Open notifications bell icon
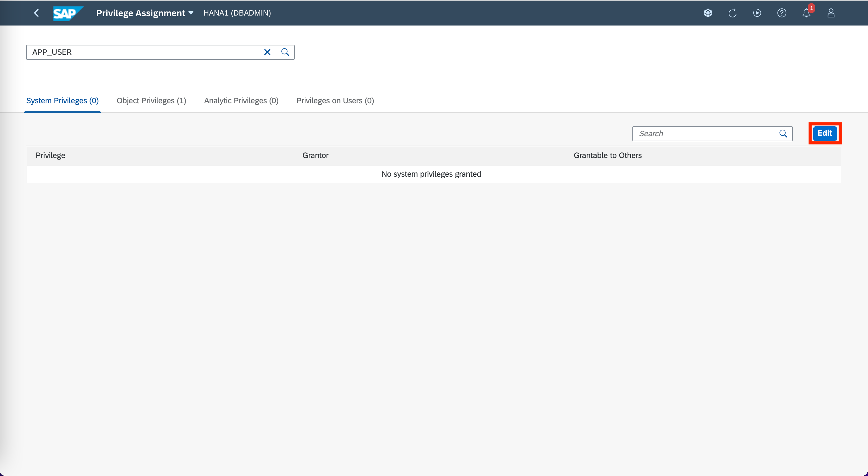This screenshot has height=476, width=868. 806,13
